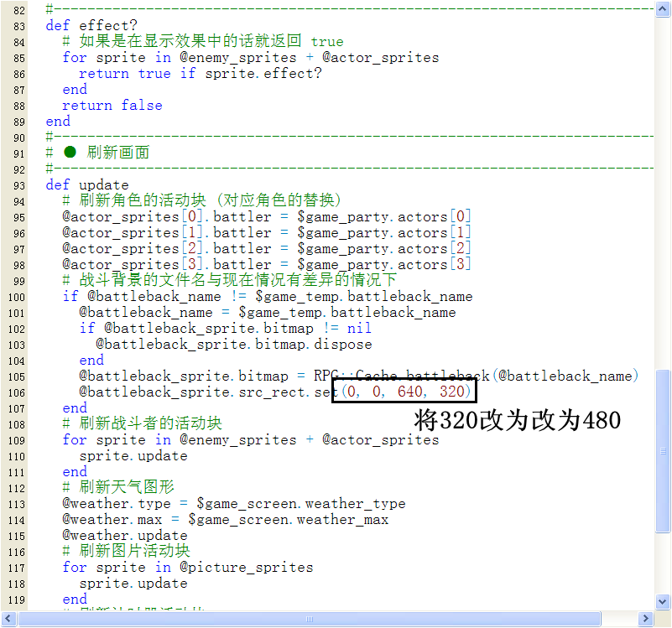Click the comment '# 刷新战斗者的活动块'
The image size is (672, 628).
pos(143,423)
